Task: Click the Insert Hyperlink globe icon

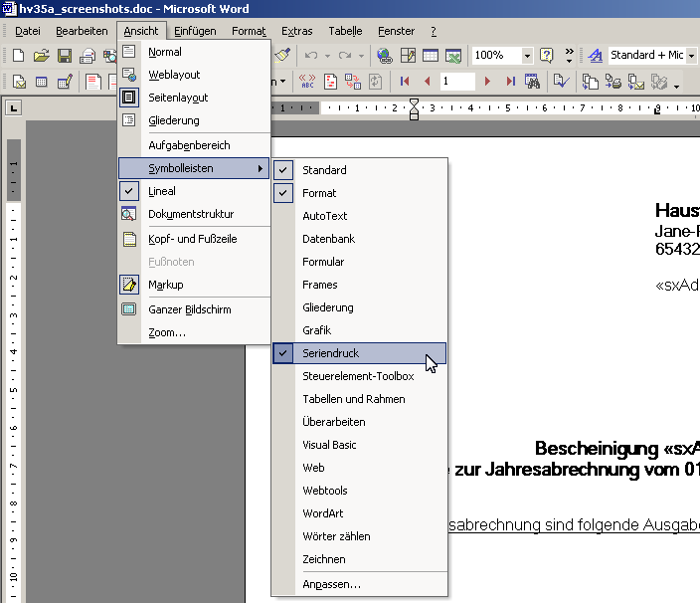Action: tap(385, 56)
